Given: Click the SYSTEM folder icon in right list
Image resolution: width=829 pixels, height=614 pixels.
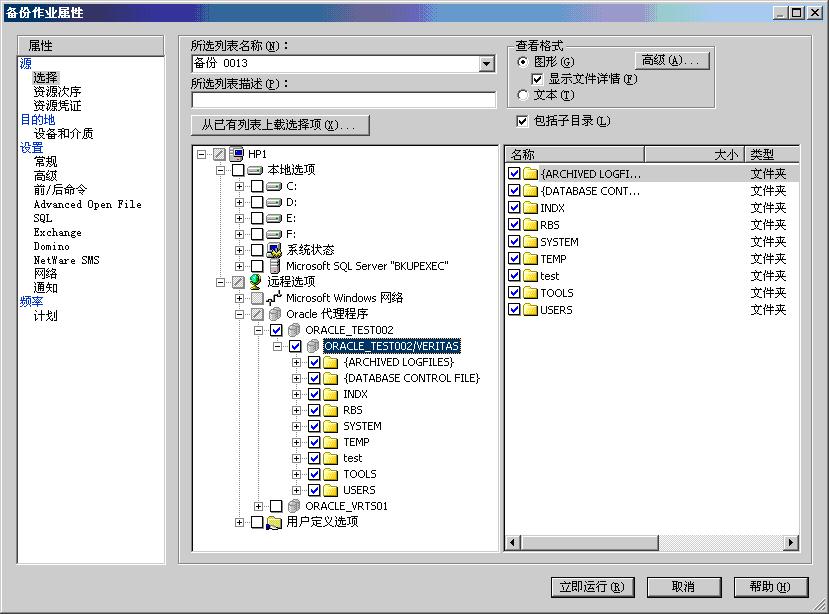Looking at the screenshot, I should (x=530, y=242).
